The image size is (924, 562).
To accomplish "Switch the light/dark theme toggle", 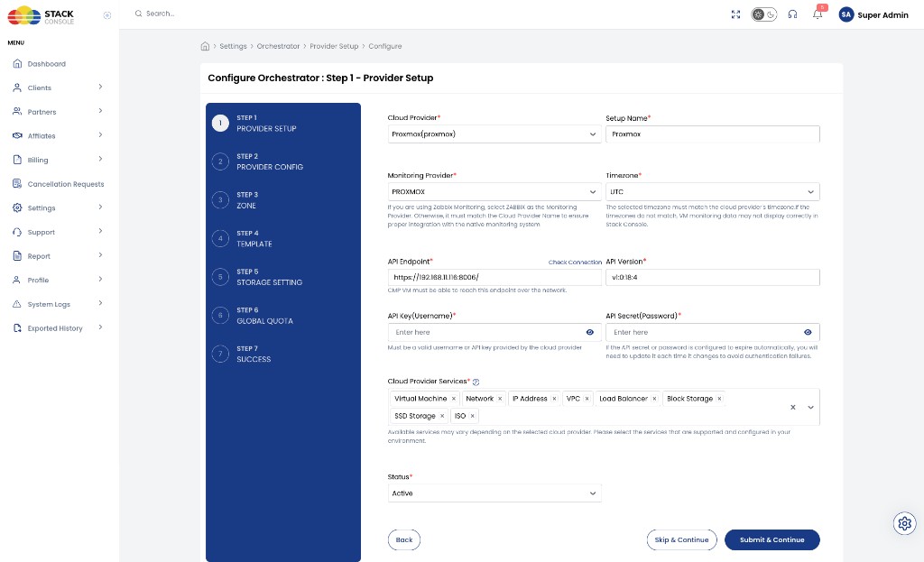I will click(x=763, y=14).
